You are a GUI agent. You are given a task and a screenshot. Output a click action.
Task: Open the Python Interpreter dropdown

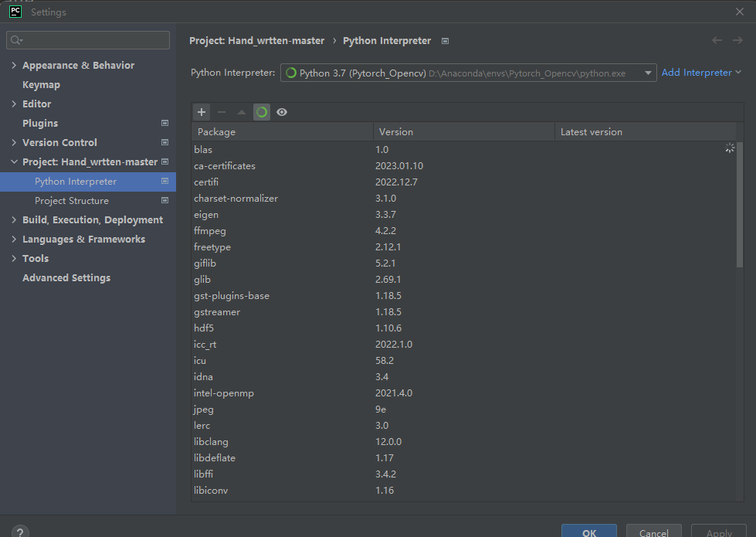coord(468,73)
